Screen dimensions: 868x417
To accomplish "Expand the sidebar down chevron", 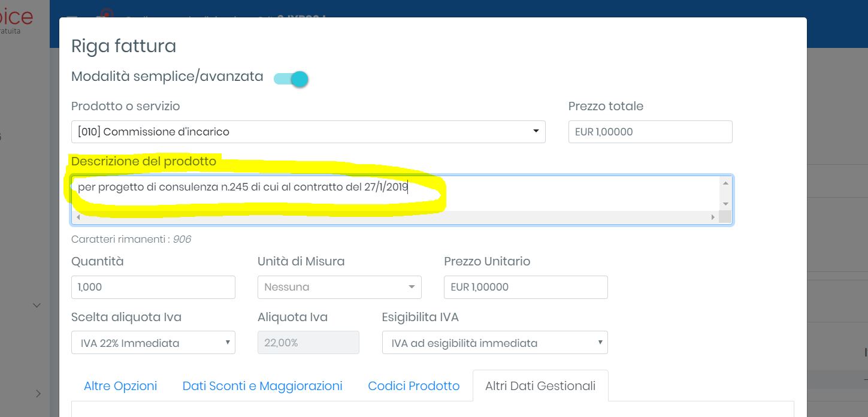I will point(37,306).
